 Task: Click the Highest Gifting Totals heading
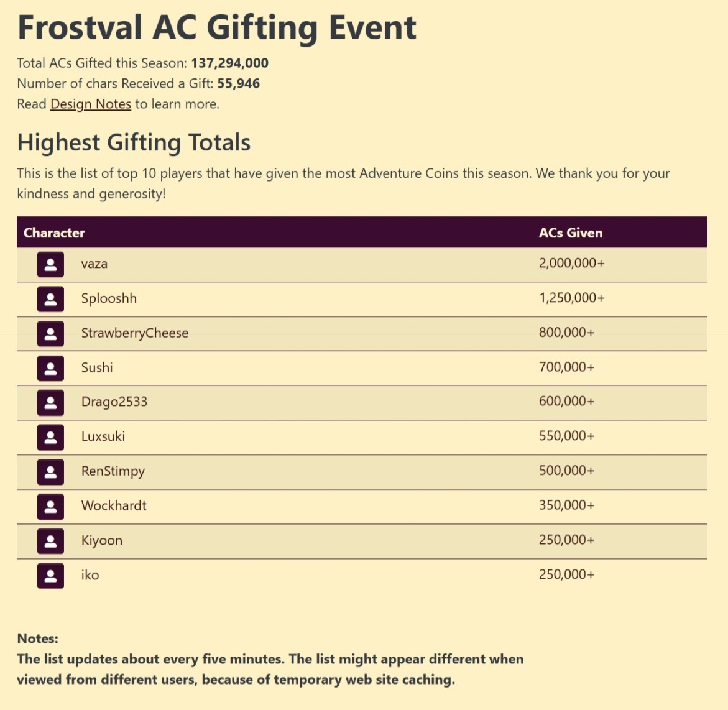tap(134, 142)
